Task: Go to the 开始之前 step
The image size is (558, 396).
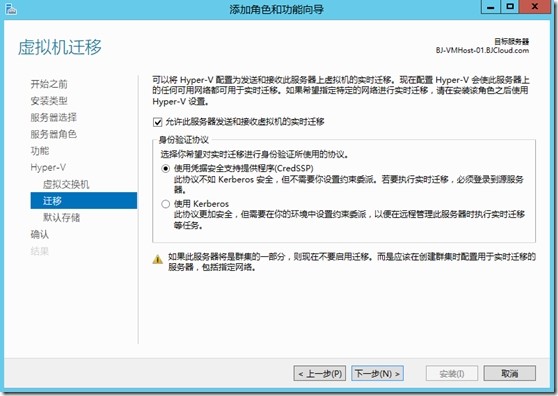Action: coord(49,84)
